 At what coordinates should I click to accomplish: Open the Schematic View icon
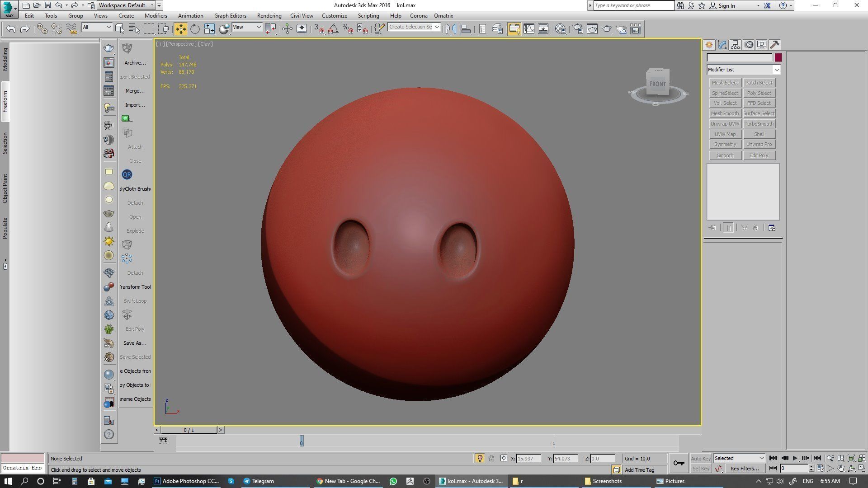pyautogui.click(x=543, y=29)
